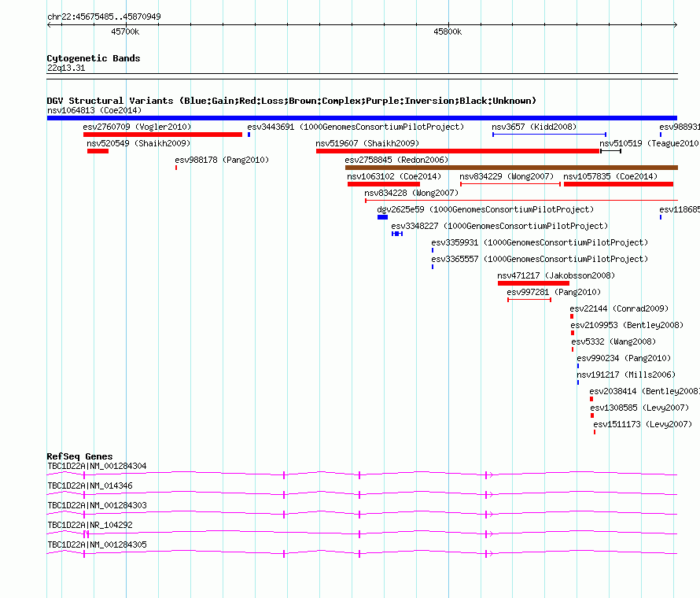Screen dimensions: 700x598
Task: Open variant label esv3443691 (1000GenomesConsortiumPilotProject)
Action: [x=356, y=127]
